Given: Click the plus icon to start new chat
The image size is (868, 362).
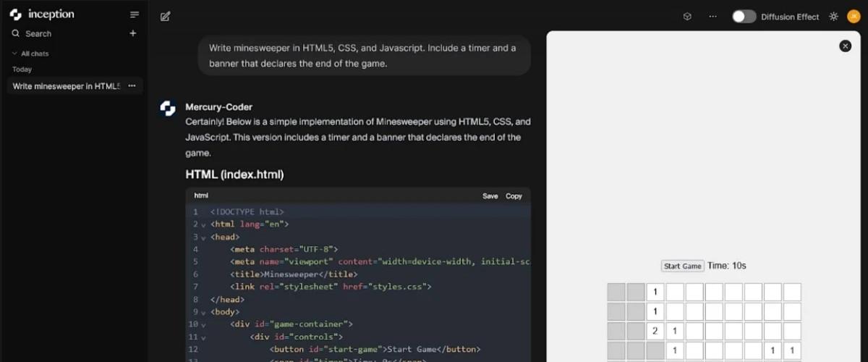Looking at the screenshot, I should pyautogui.click(x=133, y=33).
